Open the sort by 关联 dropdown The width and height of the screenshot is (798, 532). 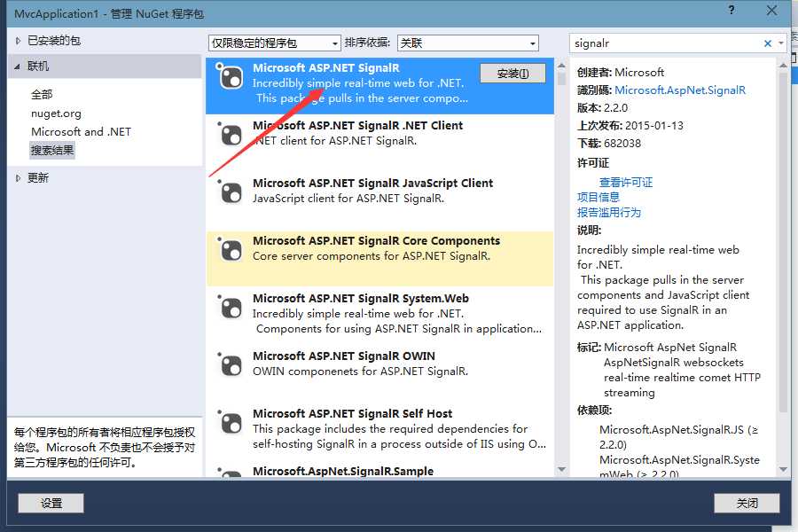pos(467,43)
